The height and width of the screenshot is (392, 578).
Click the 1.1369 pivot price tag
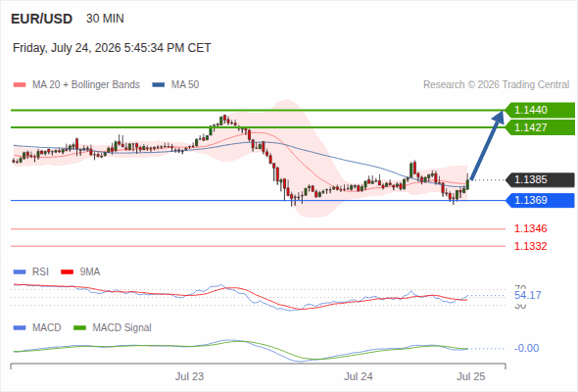(540, 200)
